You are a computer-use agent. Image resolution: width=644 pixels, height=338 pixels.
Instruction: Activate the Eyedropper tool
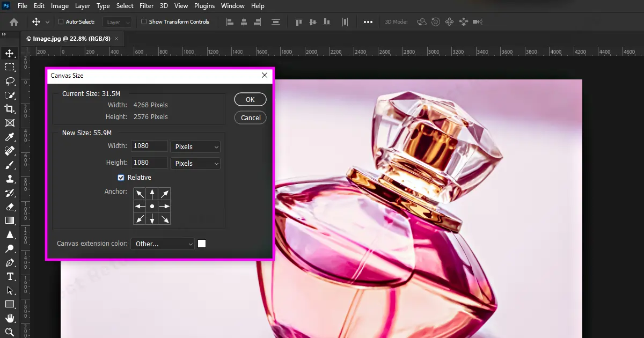[11, 137]
